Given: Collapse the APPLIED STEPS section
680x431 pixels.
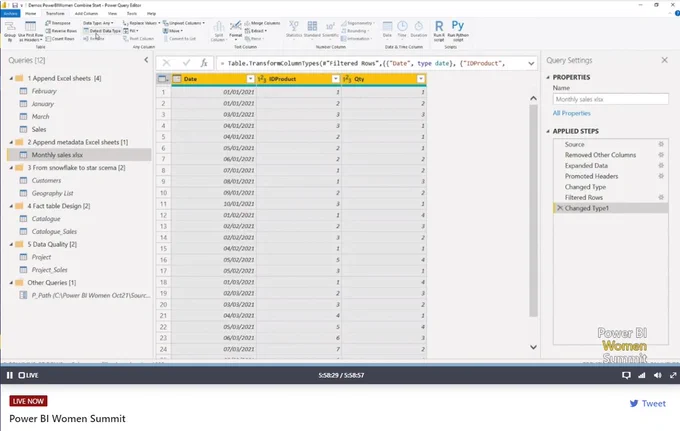Looking at the screenshot, I should 548,131.
